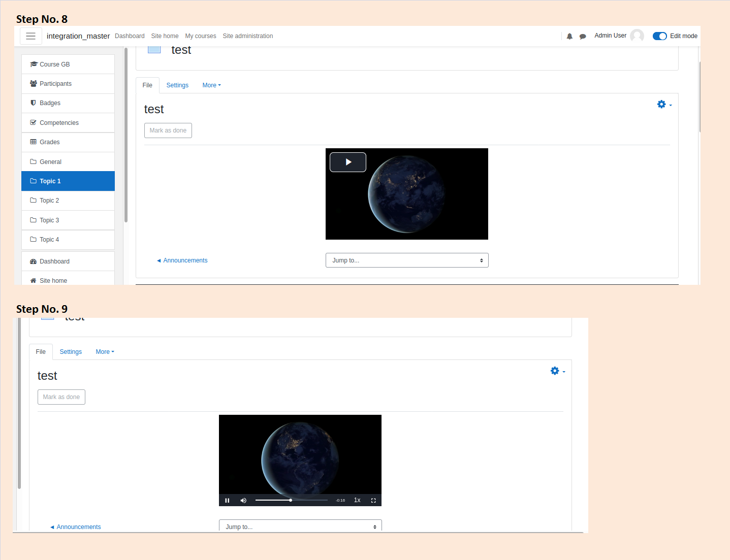
Task: Click the page scrollbar at right of step 8
Action: tap(700, 96)
